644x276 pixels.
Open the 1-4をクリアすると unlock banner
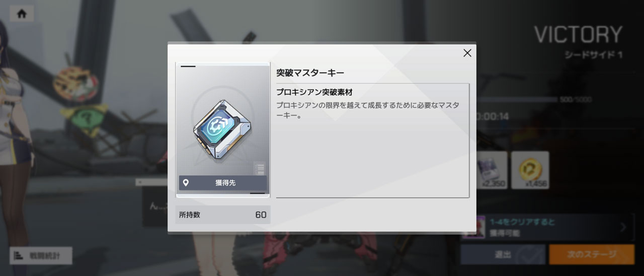547,227
